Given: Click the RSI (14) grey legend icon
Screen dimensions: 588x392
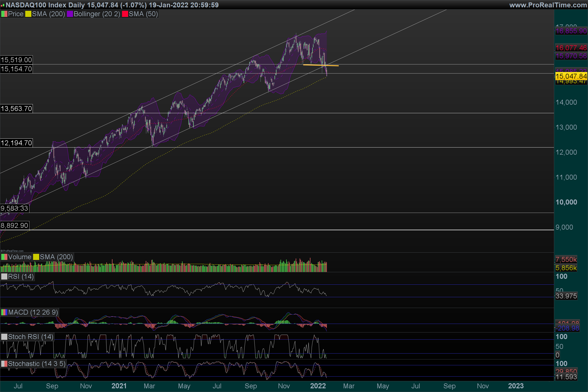Looking at the screenshot, I should pos(4,277).
